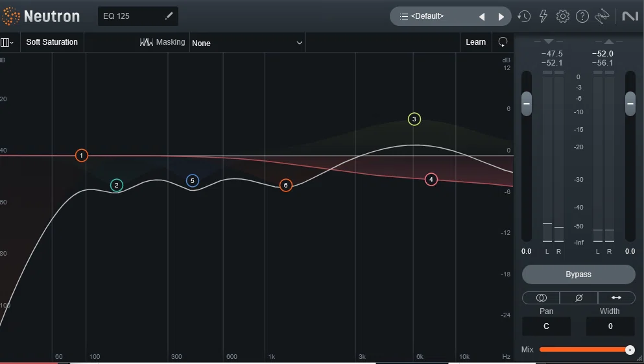Toggle the phase invert button
Image resolution: width=644 pixels, height=364 pixels.
(x=578, y=298)
